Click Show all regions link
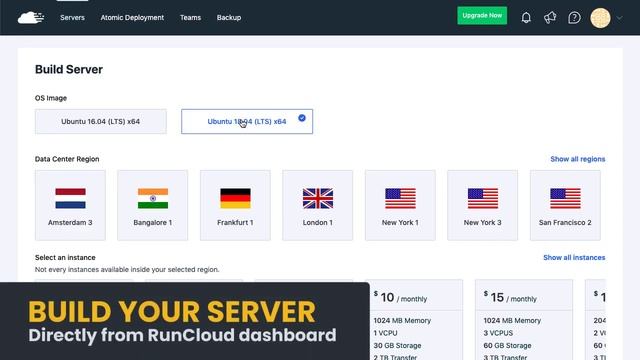Viewport: 640px width, 360px height. (578, 159)
